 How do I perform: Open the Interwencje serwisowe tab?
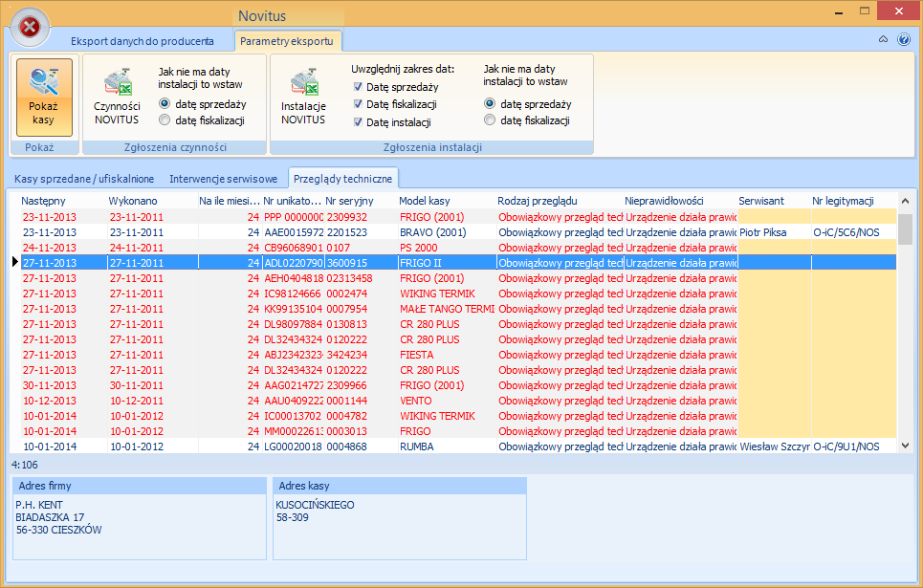tap(223, 179)
